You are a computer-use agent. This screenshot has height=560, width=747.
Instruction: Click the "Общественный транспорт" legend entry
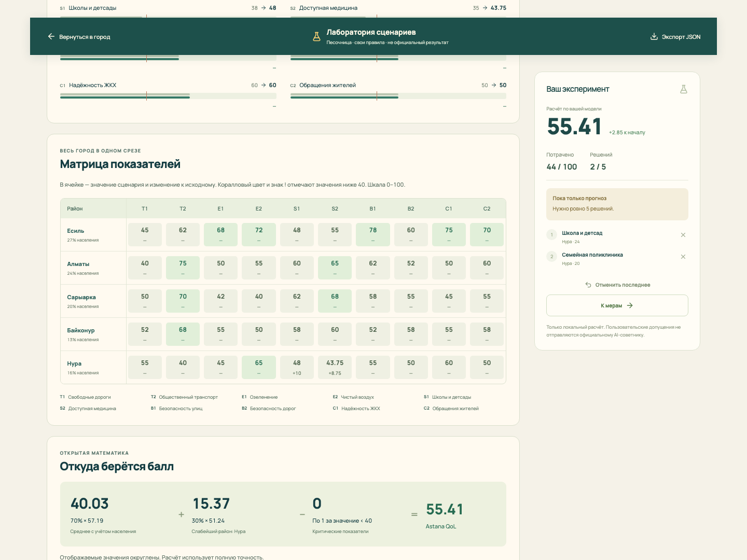(x=184, y=397)
